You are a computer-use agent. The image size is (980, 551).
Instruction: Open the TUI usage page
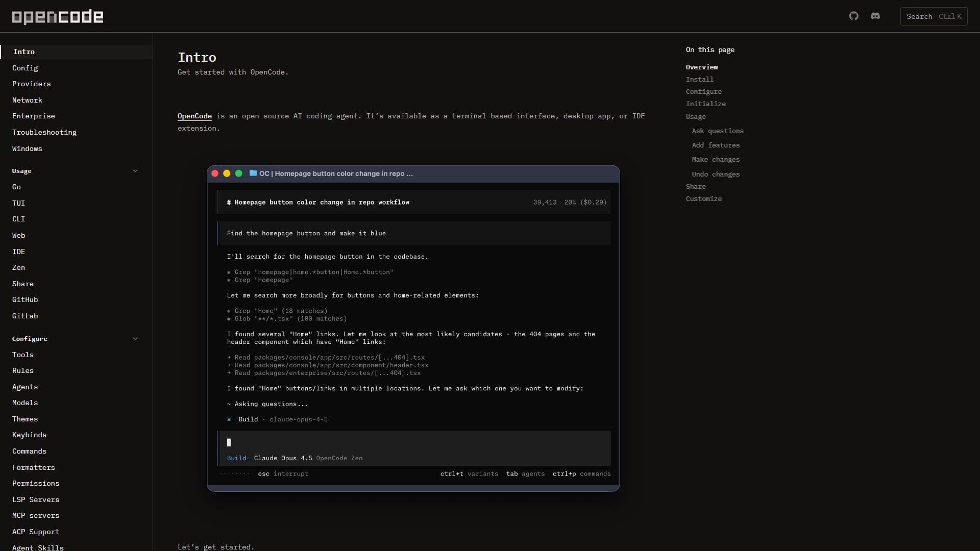click(18, 203)
